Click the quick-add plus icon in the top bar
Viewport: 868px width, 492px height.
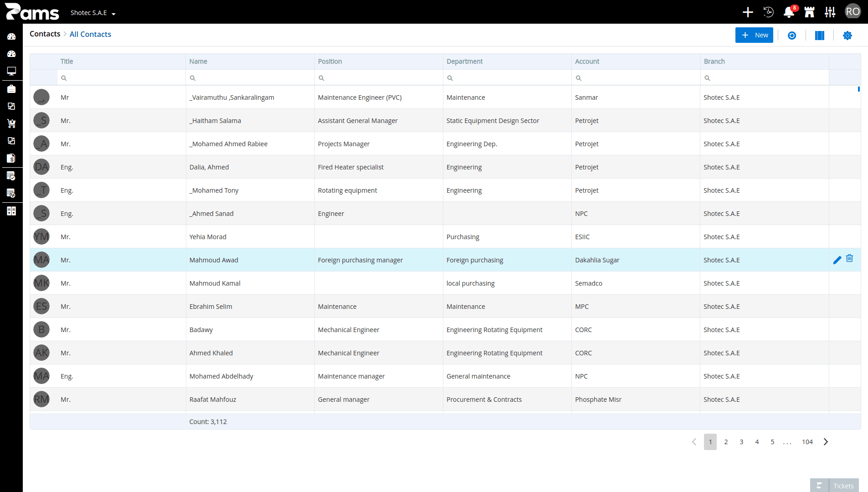(x=748, y=12)
